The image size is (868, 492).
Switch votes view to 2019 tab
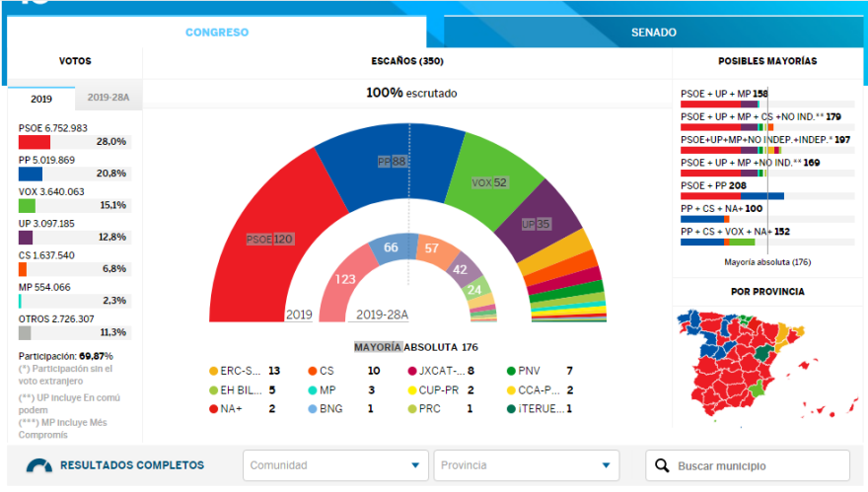click(41, 99)
